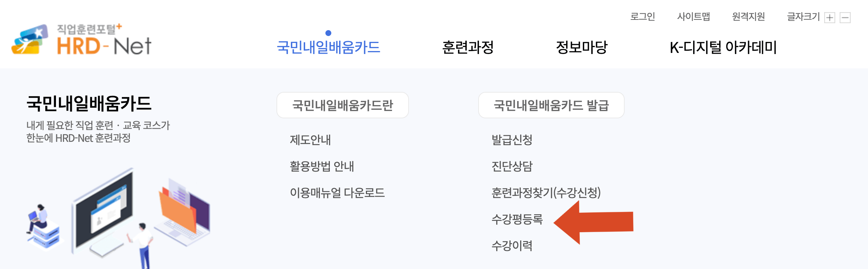Click the illustration of people with monitors
Image resolution: width=868 pixels, height=269 pixels.
click(x=118, y=220)
